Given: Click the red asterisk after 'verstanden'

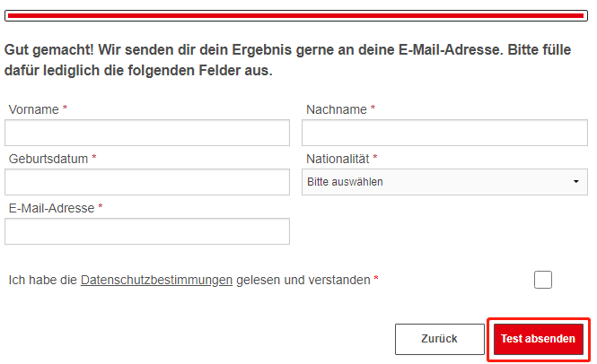Looking at the screenshot, I should pyautogui.click(x=376, y=279).
